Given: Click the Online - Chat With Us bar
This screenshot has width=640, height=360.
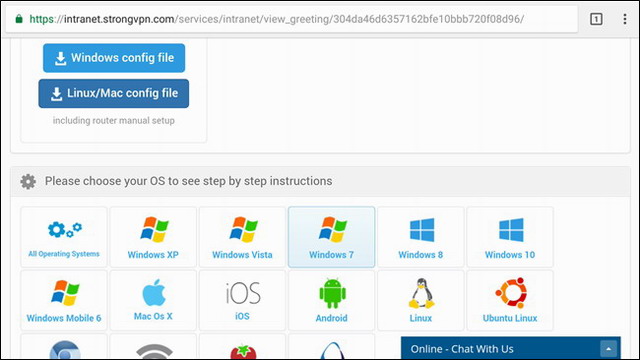Looking at the screenshot, I should click(x=511, y=349).
